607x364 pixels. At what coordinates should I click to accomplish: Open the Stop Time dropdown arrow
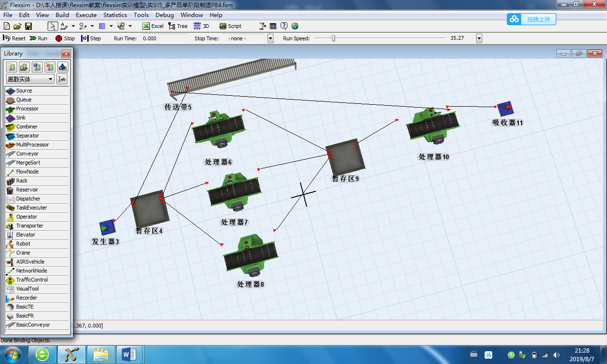(x=271, y=38)
